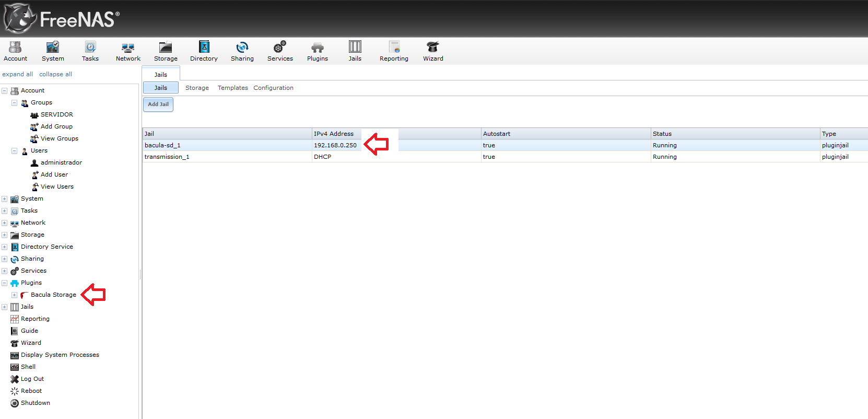The width and height of the screenshot is (868, 419).
Task: Expand the Services tree node
Action: tap(5, 271)
